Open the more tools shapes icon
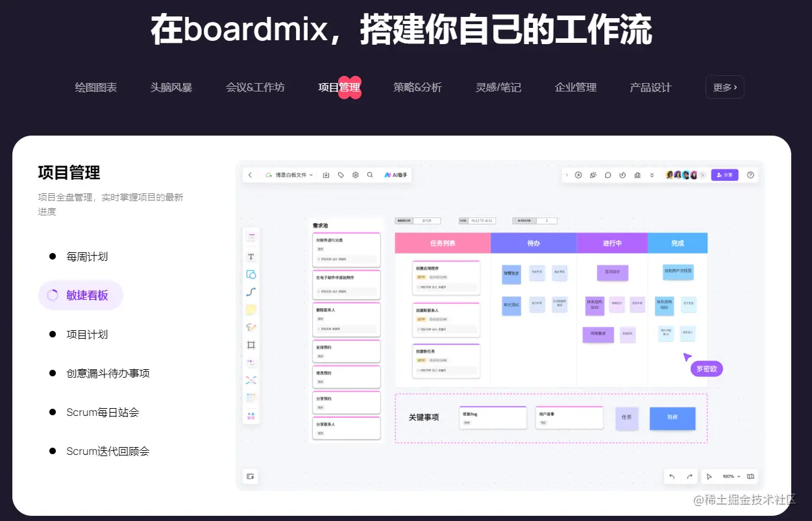The image size is (812, 521). tap(251, 415)
